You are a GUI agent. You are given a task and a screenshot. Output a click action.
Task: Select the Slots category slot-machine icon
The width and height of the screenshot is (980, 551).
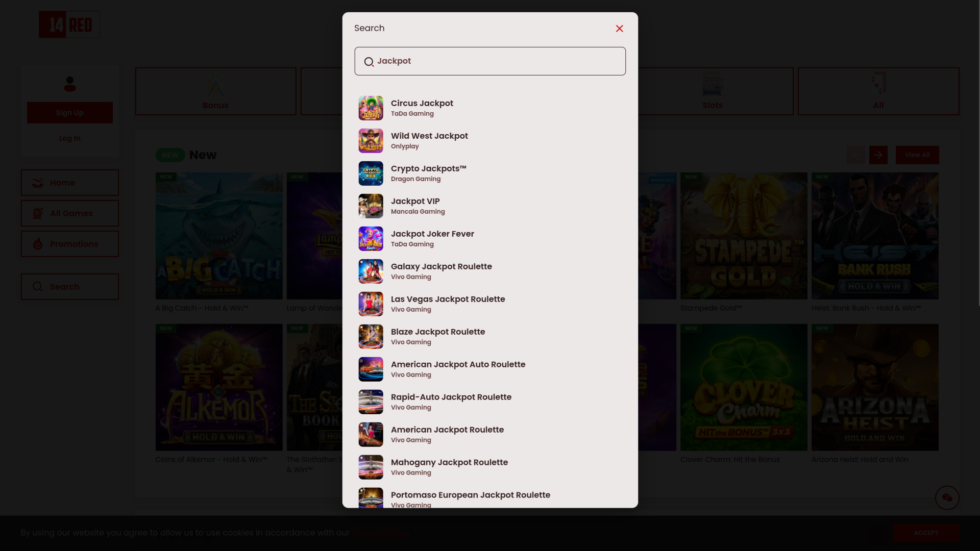click(713, 83)
